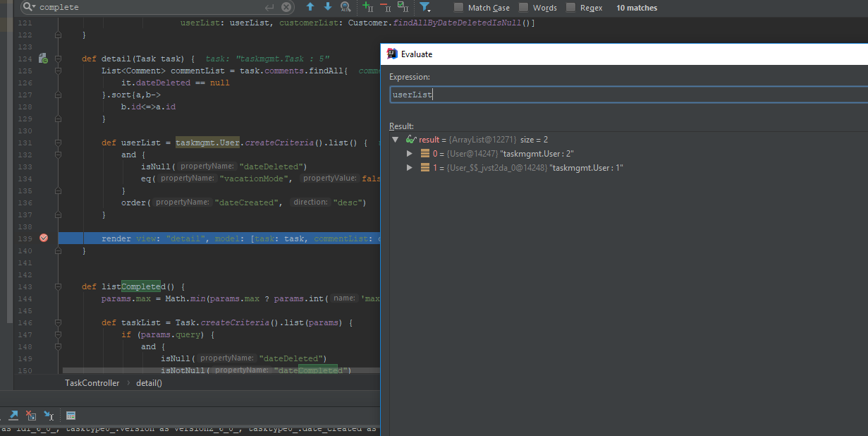
Task: Unselect occurrence icon in find bar
Action: [x=385, y=7]
